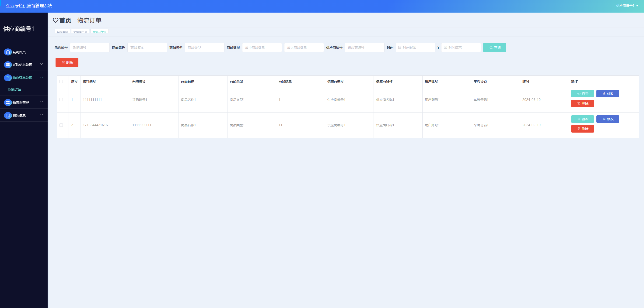The image size is (644, 308).
Task: Check the checkbox for row 1
Action: click(61, 100)
